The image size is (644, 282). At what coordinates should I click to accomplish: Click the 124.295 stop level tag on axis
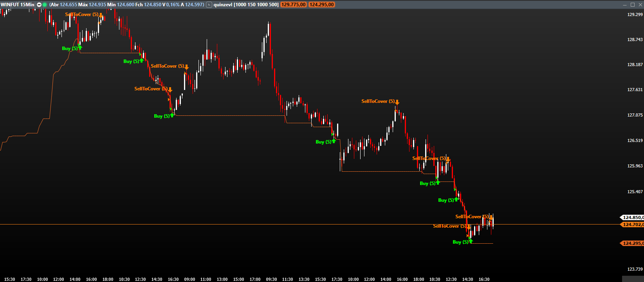coord(632,243)
